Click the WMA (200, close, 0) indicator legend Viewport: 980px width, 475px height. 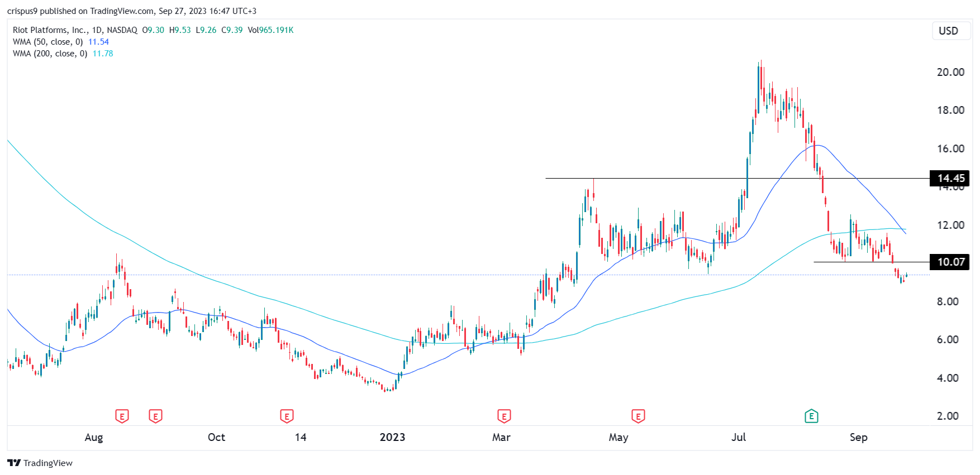pos(50,54)
